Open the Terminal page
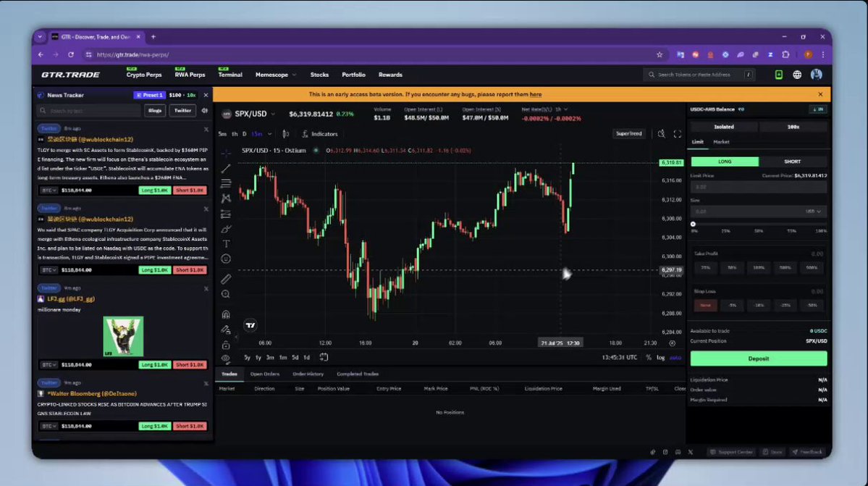This screenshot has height=486, width=868. 230,75
